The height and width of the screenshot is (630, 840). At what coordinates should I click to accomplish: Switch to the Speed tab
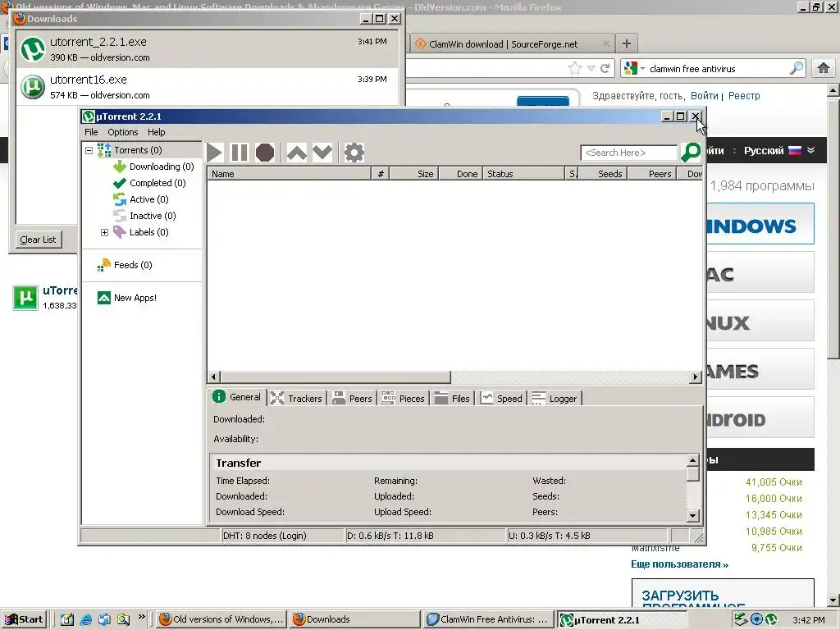pos(501,399)
